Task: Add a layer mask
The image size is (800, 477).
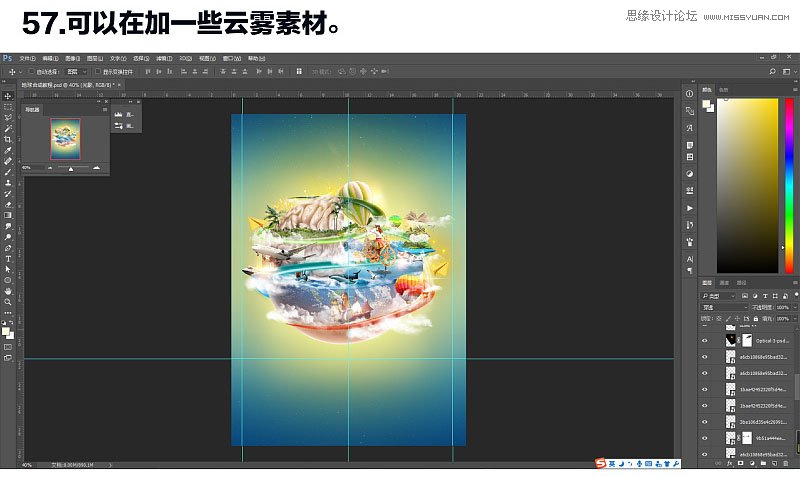Action: pos(741,463)
